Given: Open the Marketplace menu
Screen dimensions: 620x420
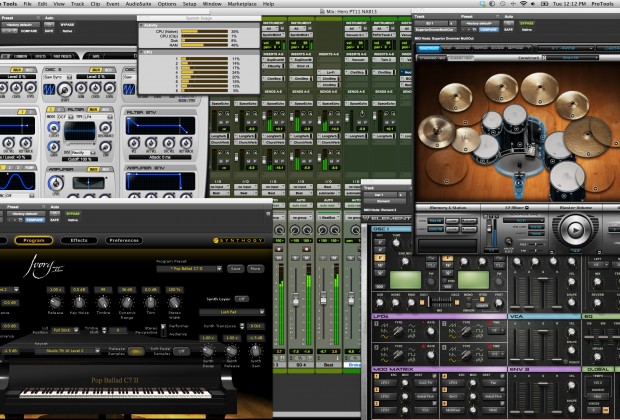Looking at the screenshot, I should 240,4.
